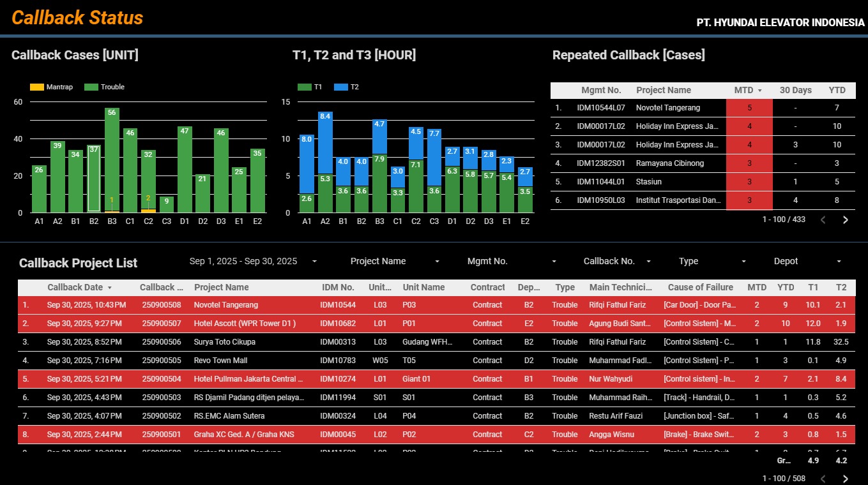Go to previous page of Callback Project List
The width and height of the screenshot is (868, 485).
823,479
